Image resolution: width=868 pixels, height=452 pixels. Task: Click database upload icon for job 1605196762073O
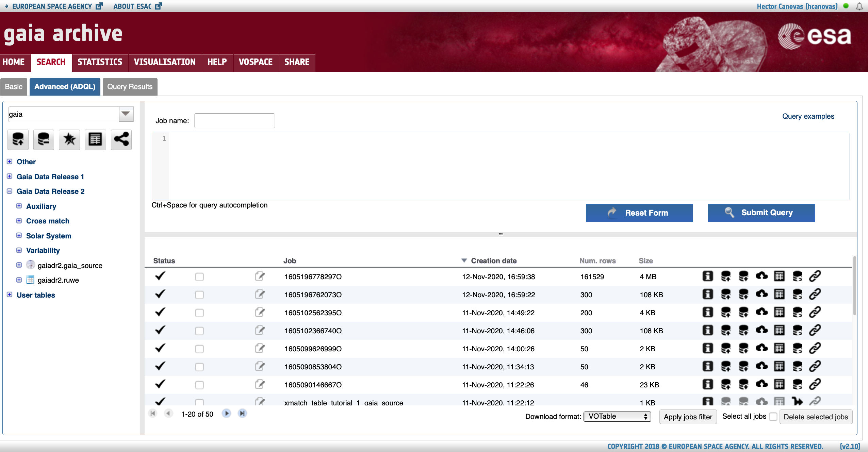(726, 294)
